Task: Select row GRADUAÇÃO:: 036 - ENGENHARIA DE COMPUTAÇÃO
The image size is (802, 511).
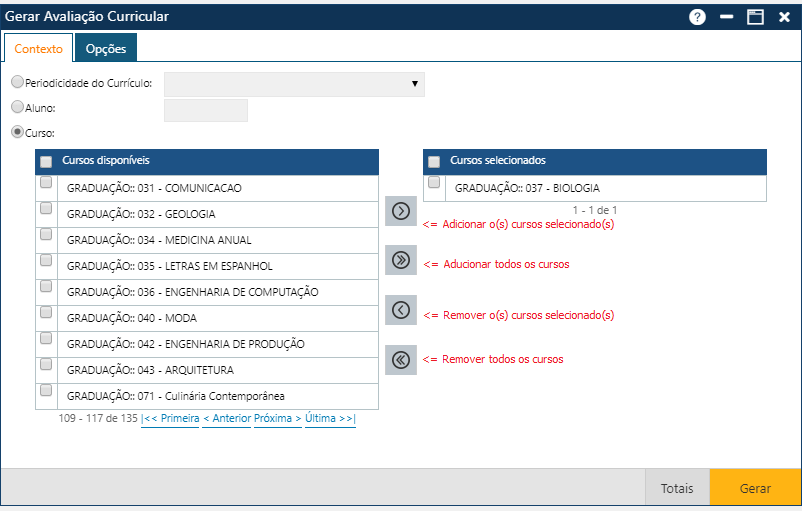Action: coord(192,292)
